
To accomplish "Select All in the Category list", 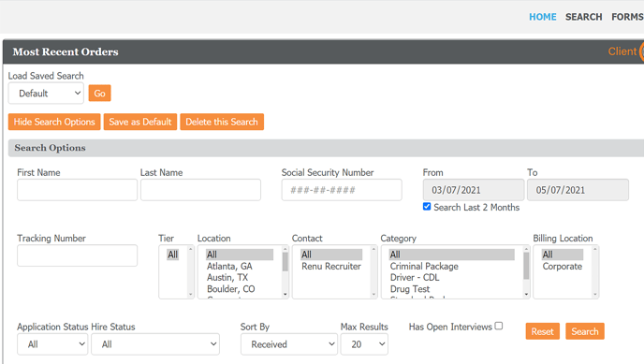I will point(452,255).
